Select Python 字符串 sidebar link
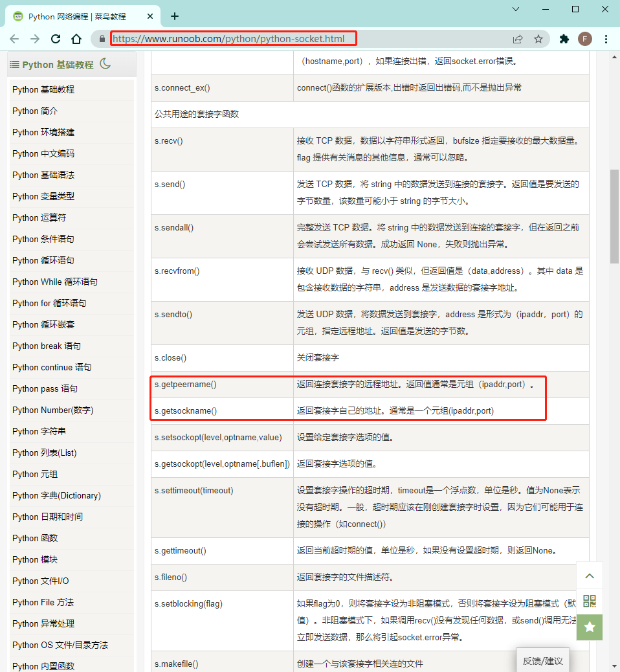This screenshot has height=672, width=620. coord(39,432)
